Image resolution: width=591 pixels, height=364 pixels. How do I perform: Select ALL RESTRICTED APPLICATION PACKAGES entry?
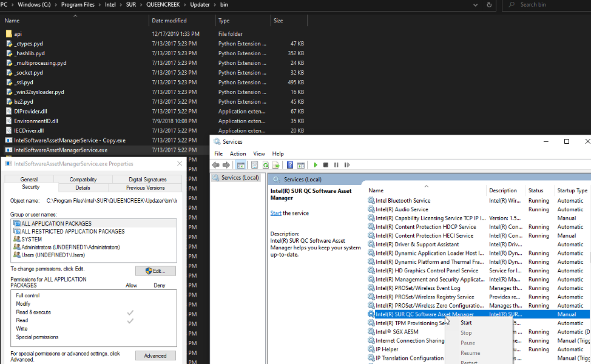pos(73,231)
